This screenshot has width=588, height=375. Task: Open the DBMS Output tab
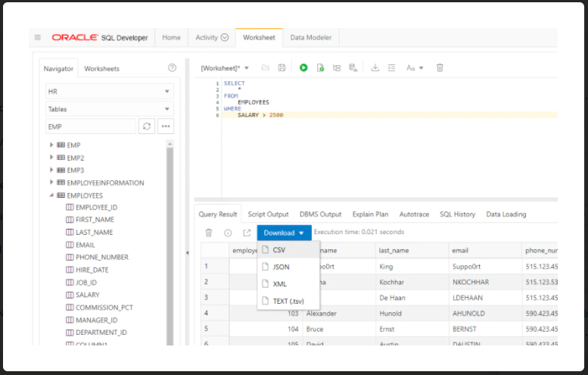point(321,214)
